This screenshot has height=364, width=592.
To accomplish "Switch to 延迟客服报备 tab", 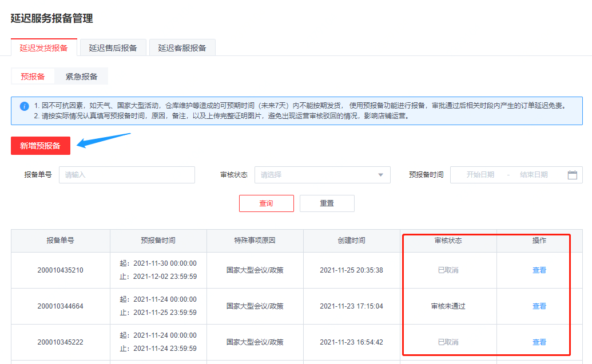I will 182,48.
